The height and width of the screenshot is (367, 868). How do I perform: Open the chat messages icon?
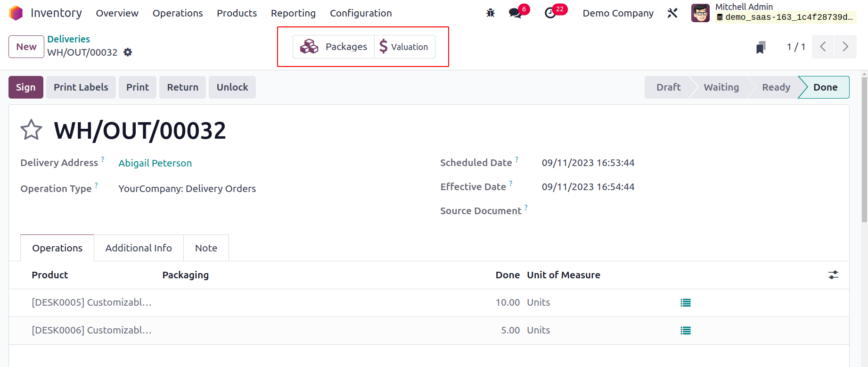[515, 13]
